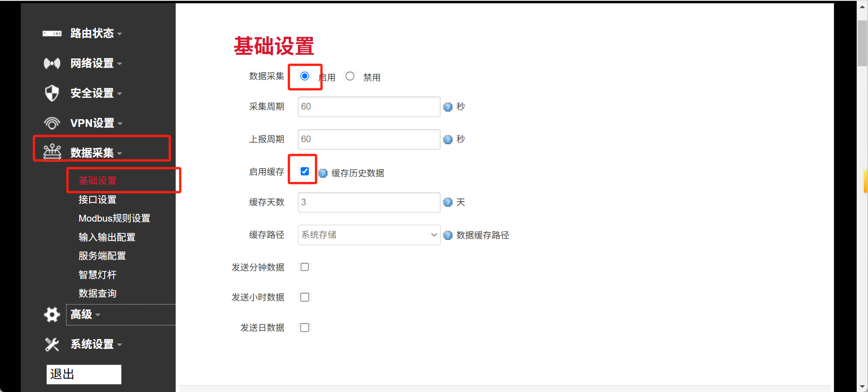Open the VPN设置 section via its icon

[52, 123]
